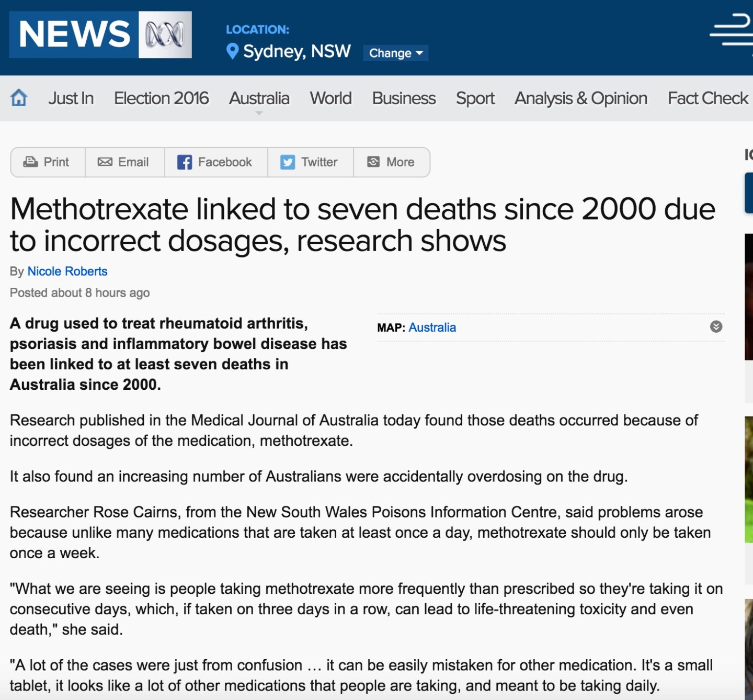Image resolution: width=753 pixels, height=700 pixels.
Task: Share the article on Facebook
Action: coord(216,162)
